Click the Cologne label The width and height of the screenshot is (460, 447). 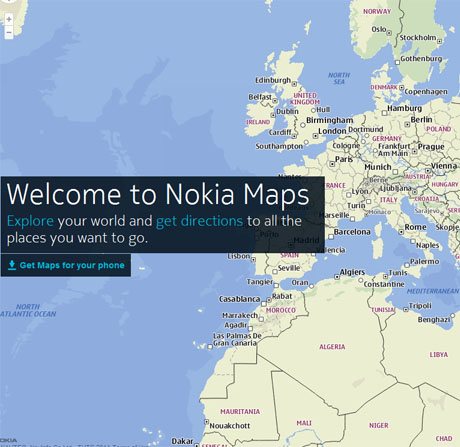(346, 146)
